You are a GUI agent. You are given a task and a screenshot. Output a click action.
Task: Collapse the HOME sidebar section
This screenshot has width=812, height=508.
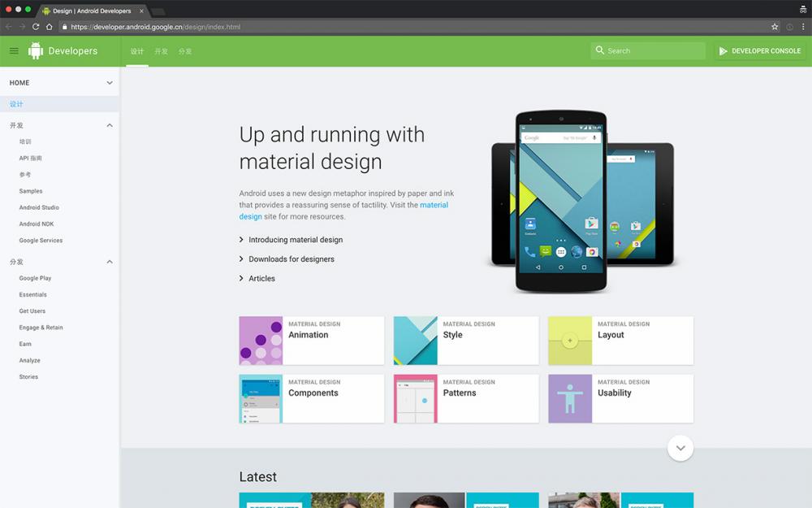[110, 83]
